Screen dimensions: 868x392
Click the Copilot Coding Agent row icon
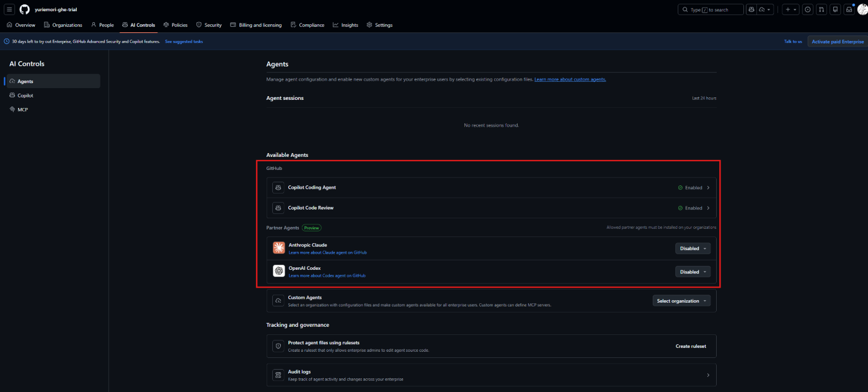pyautogui.click(x=278, y=187)
